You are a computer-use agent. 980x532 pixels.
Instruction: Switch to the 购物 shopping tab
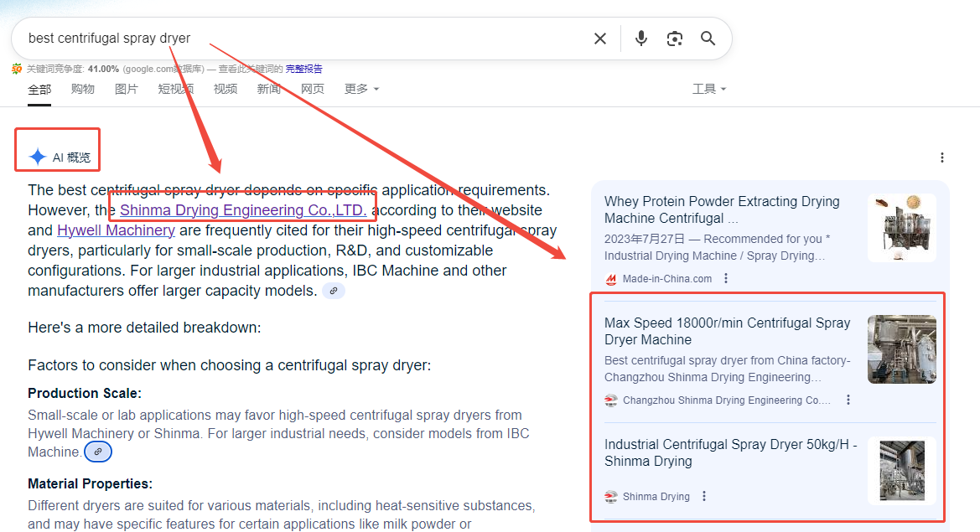(x=82, y=89)
